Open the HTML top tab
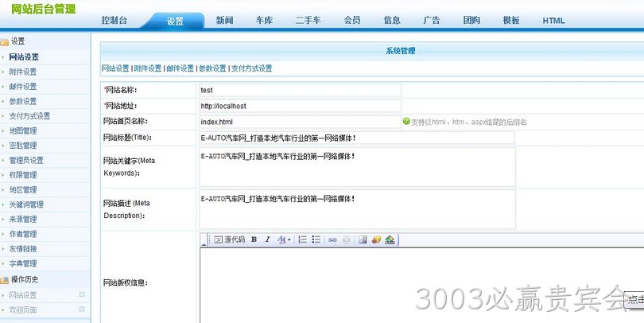 pos(553,21)
